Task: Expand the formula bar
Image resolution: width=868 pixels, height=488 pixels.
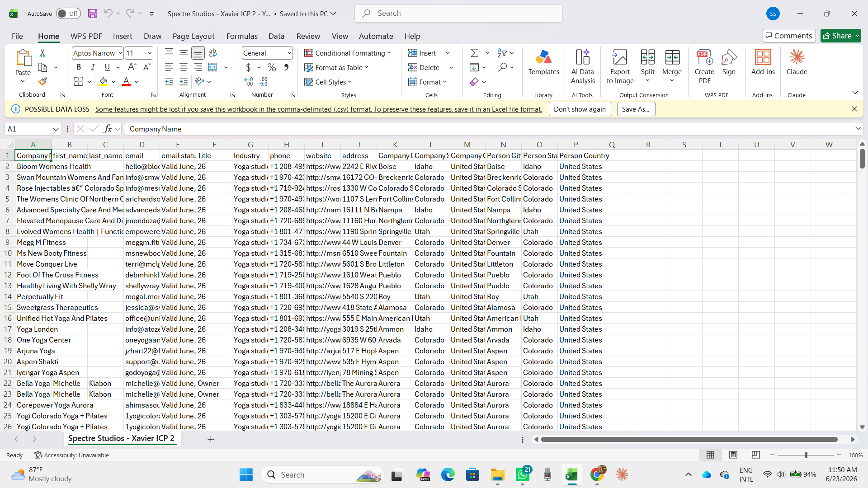Action: (x=858, y=129)
